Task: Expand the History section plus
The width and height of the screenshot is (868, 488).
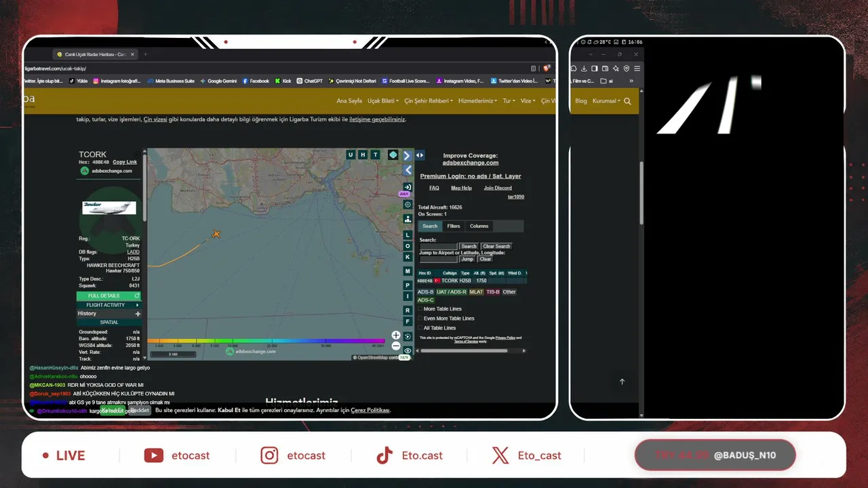Action: 138,314
